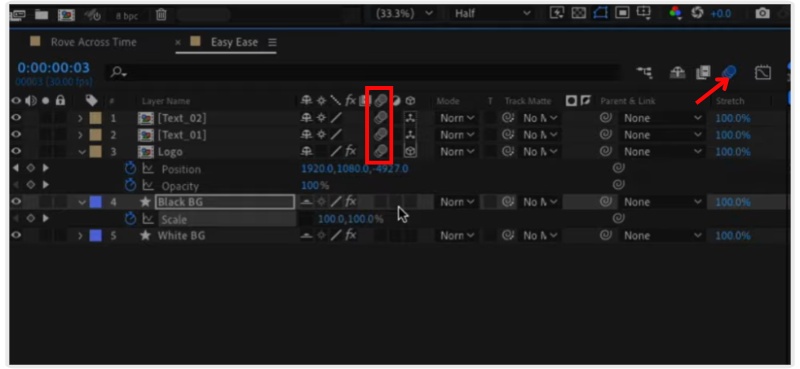Hide the Text_02 layer with eye icon

(16, 118)
